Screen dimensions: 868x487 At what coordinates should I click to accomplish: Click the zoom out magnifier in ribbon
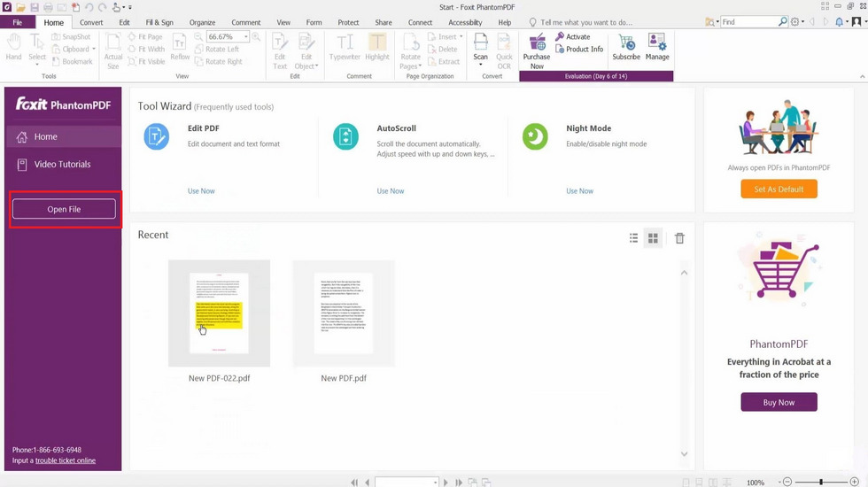[x=198, y=36]
